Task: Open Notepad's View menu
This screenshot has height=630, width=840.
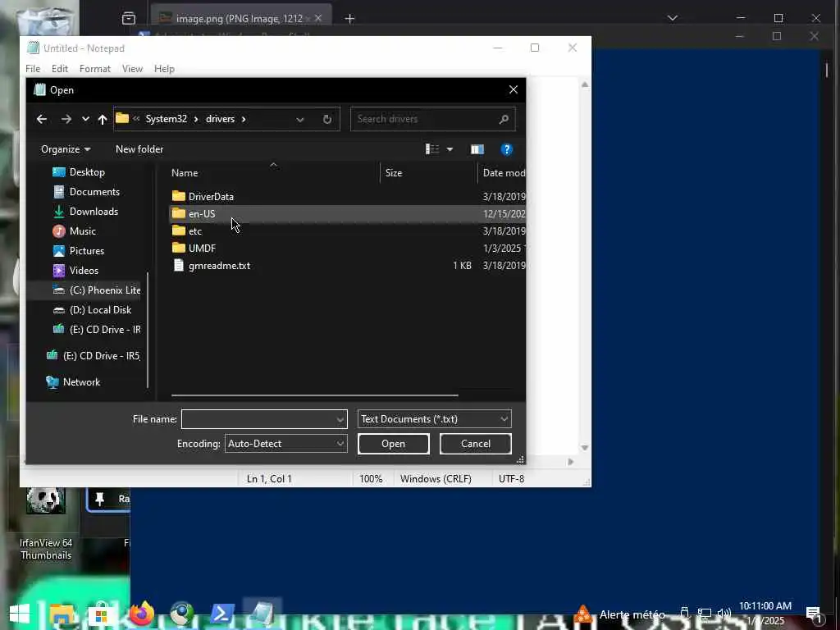Action: pyautogui.click(x=132, y=69)
